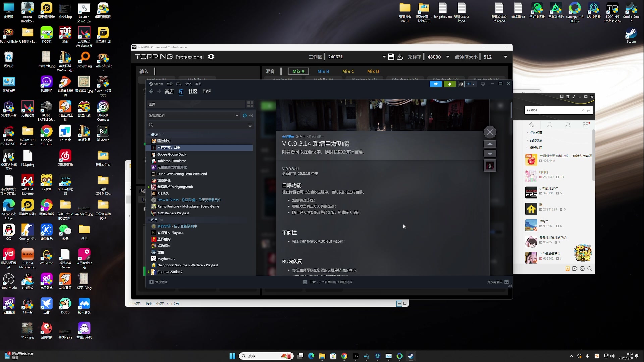Open TOPPING settings gear icon
This screenshot has height=362, width=644.
coord(211,57)
